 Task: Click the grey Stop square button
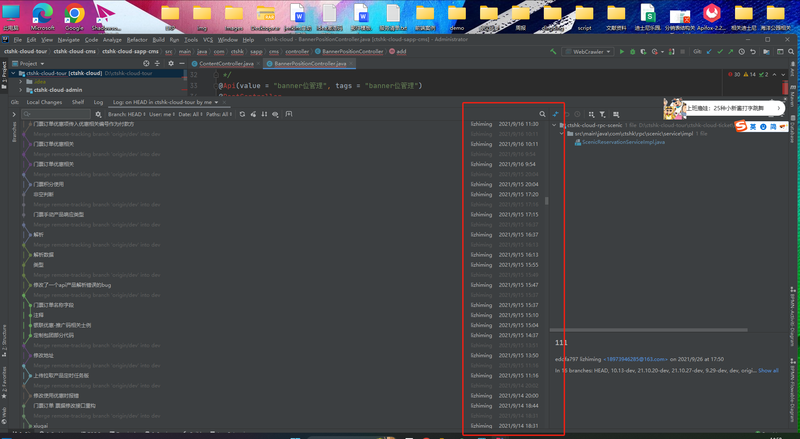tap(683, 52)
